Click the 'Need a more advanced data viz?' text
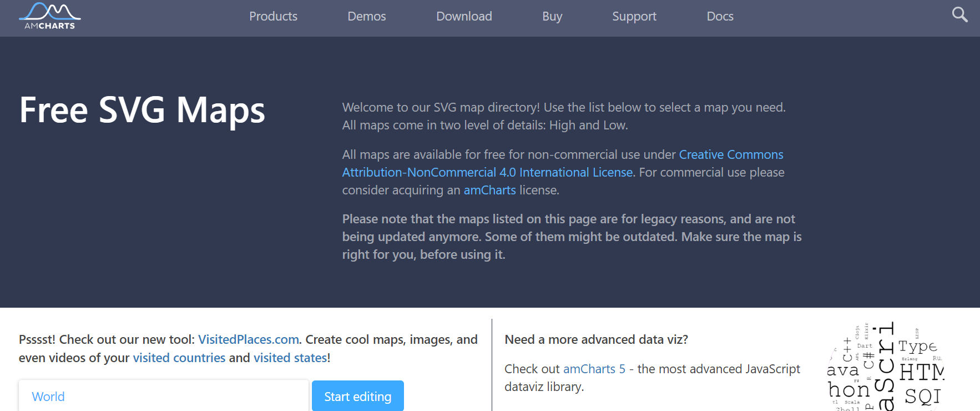This screenshot has height=411, width=980. tap(596, 339)
